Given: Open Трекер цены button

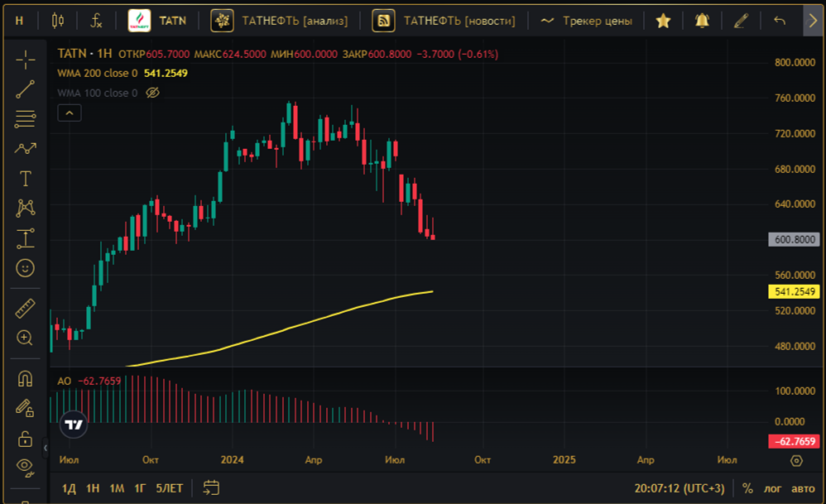Looking at the screenshot, I should click(x=586, y=21).
